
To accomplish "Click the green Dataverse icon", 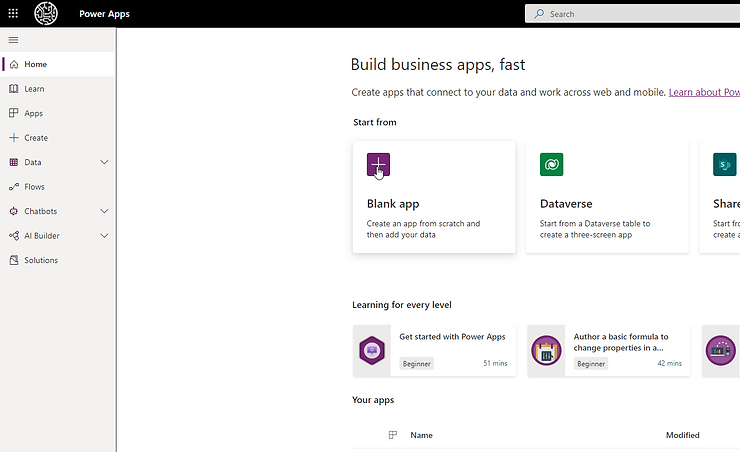I will coord(551,165).
